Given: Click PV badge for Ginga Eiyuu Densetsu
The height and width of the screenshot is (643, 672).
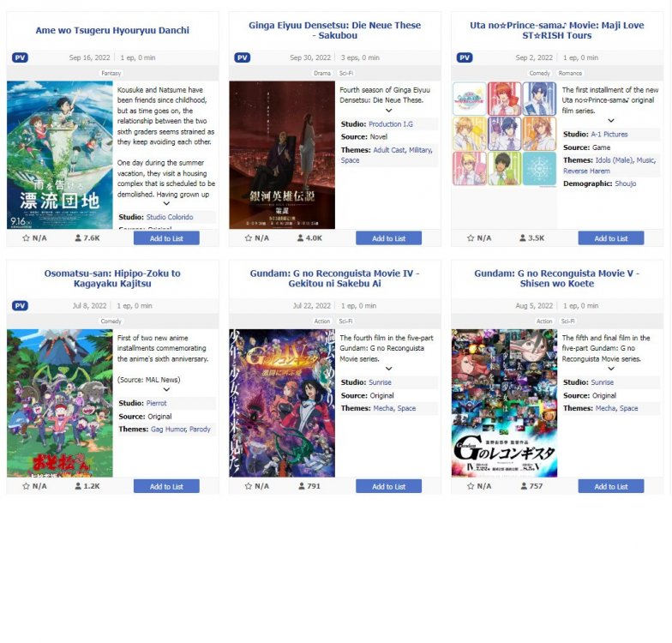Looking at the screenshot, I should pos(242,57).
